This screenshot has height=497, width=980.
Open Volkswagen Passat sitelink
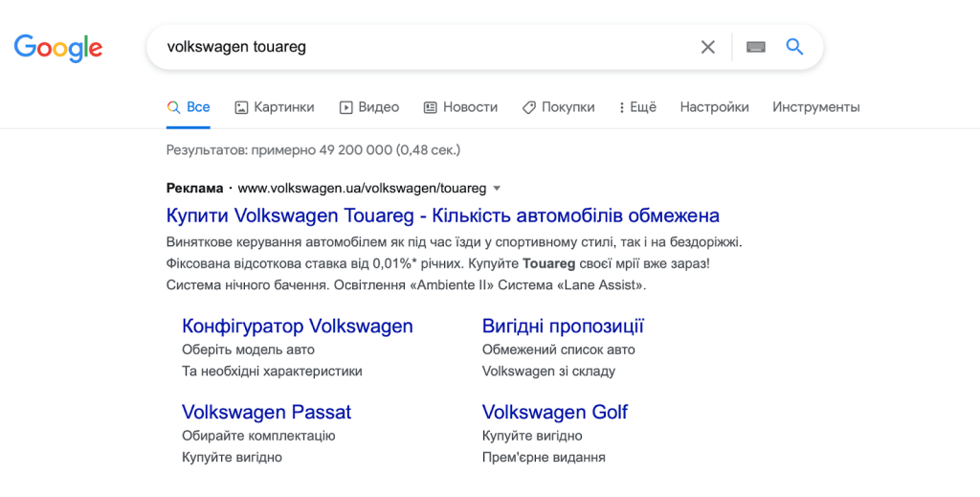(266, 412)
